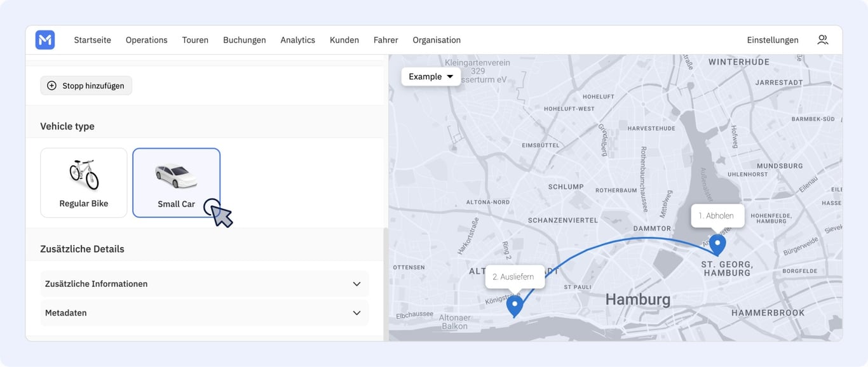Click the bicycle image
Screen dimensions: 868x367
(x=84, y=175)
